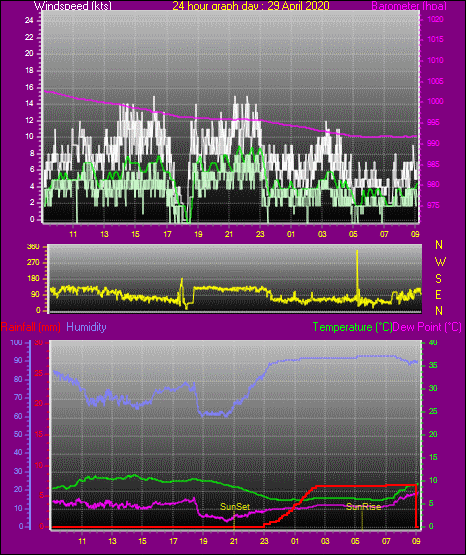Viewport: 466px width, 555px height.
Task: Select the "W" compass direction letter
Action: click(440, 262)
